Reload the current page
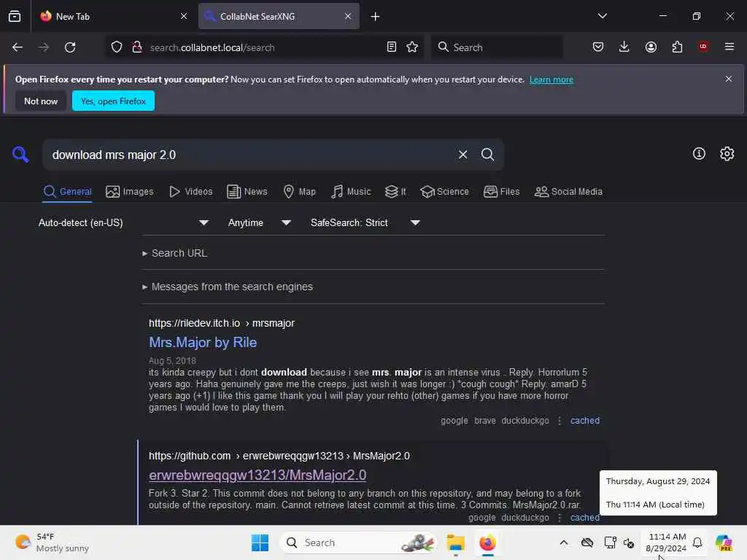This screenshot has width=747, height=560. [70, 47]
